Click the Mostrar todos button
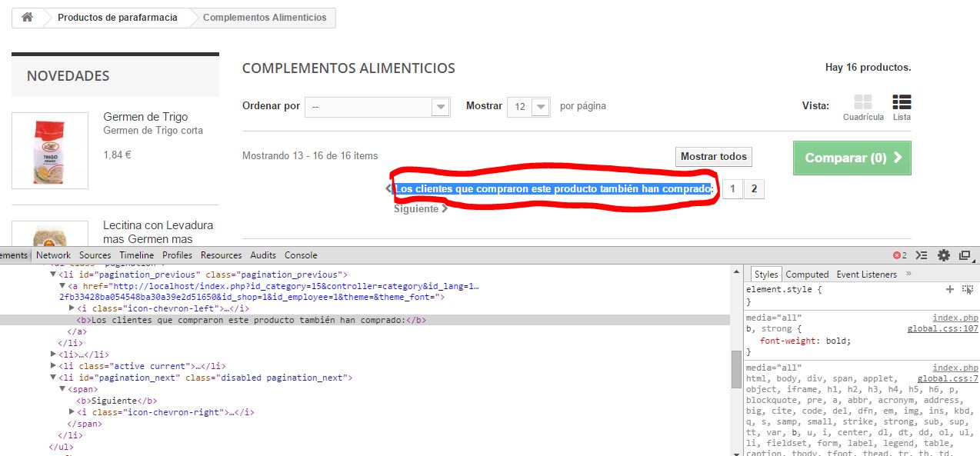This screenshot has height=456, width=980. [x=714, y=157]
